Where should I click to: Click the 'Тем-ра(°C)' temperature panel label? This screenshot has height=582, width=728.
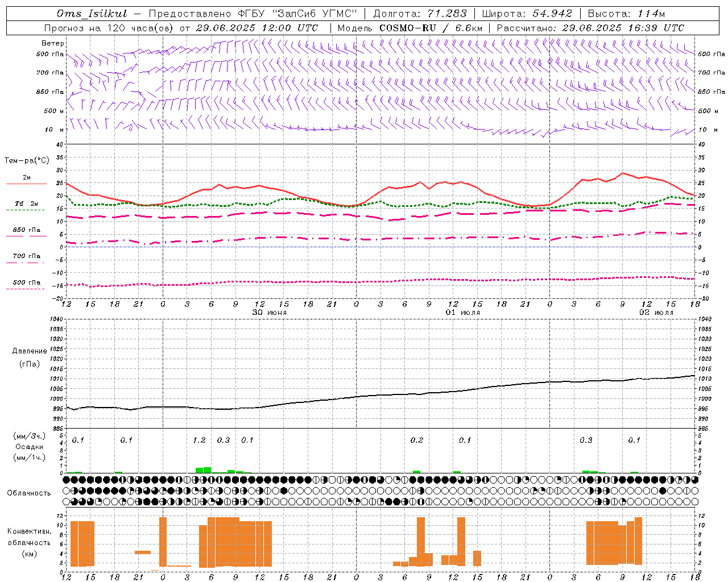coord(27,161)
